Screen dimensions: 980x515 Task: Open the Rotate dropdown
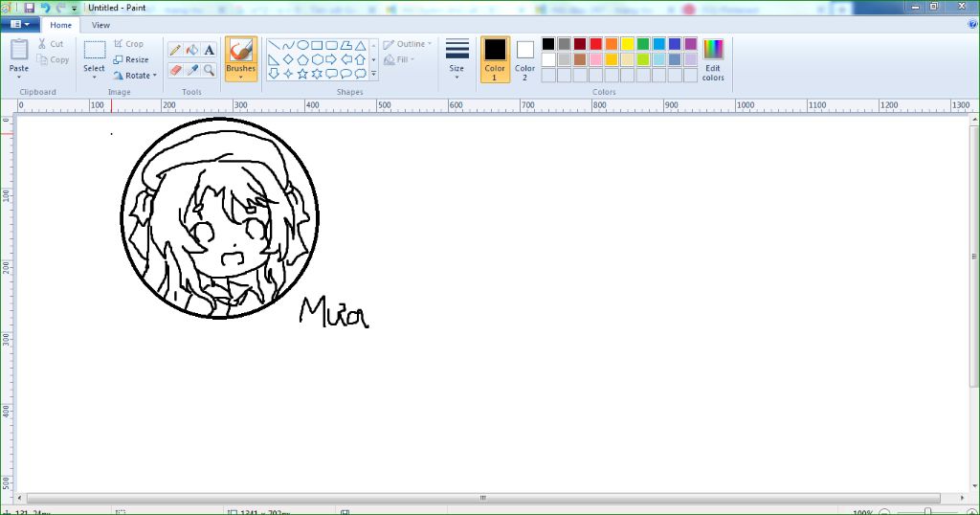pyautogui.click(x=136, y=75)
